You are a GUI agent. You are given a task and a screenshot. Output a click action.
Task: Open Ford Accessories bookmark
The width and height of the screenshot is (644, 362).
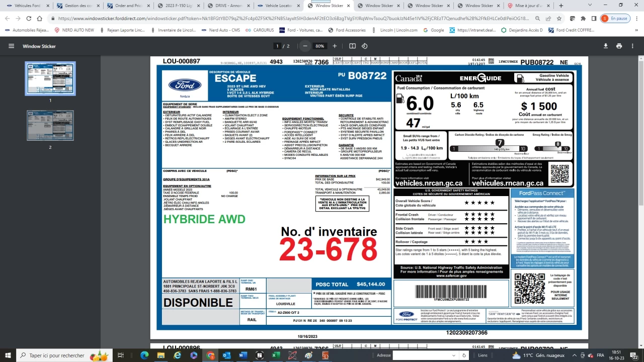(347, 30)
